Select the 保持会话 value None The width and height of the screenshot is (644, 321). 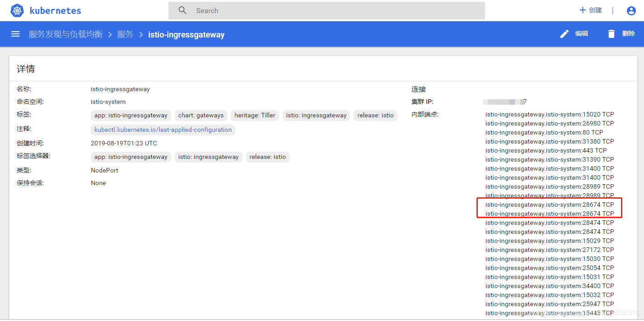point(98,183)
